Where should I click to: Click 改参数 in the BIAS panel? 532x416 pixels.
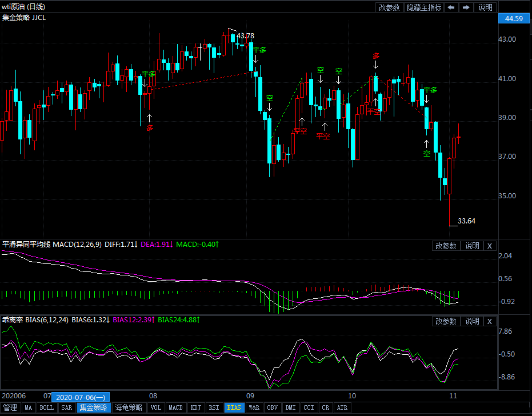446,321
